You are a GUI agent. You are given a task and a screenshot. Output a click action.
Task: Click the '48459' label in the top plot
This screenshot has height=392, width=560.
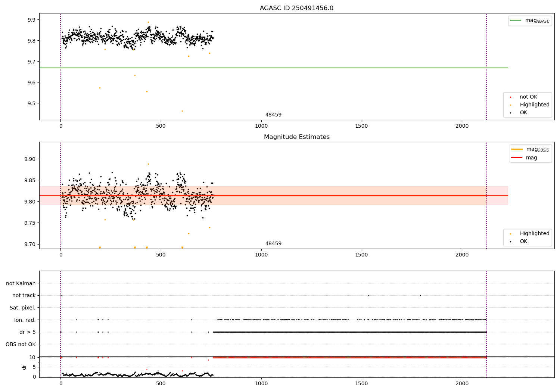coord(273,115)
